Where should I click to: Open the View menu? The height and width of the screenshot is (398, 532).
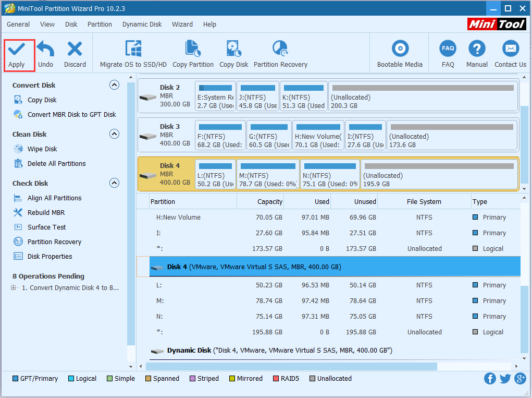[x=47, y=24]
